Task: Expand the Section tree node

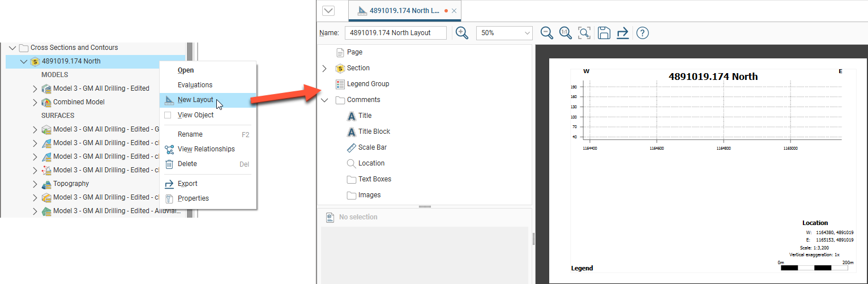Action: point(324,68)
